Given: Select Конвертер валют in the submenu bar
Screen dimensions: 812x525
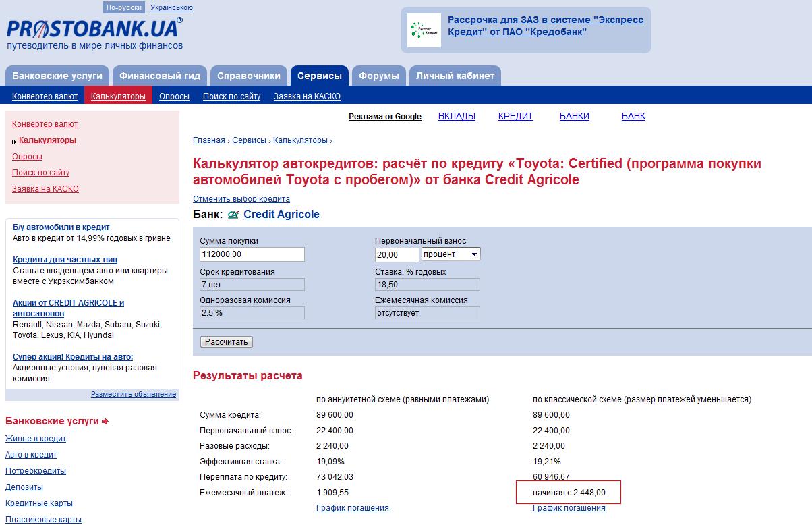Looking at the screenshot, I should click(x=45, y=96).
